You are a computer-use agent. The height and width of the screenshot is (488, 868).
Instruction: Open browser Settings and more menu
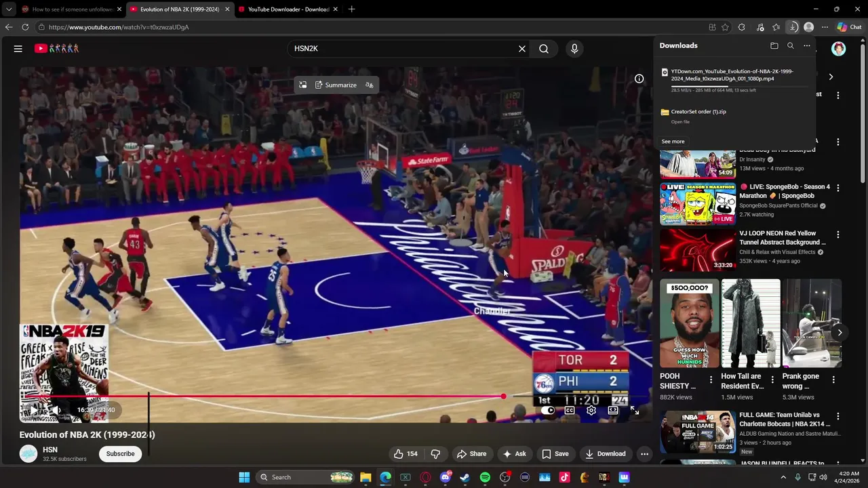click(x=825, y=27)
